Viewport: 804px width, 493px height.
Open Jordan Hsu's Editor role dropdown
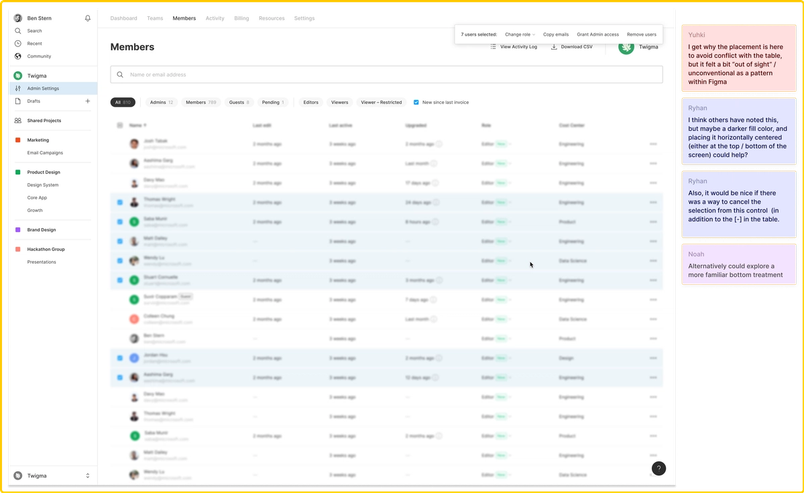[x=496, y=358]
